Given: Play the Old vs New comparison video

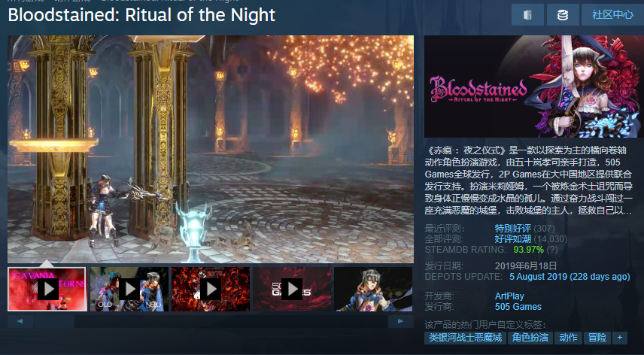Looking at the screenshot, I should pos(129,289).
